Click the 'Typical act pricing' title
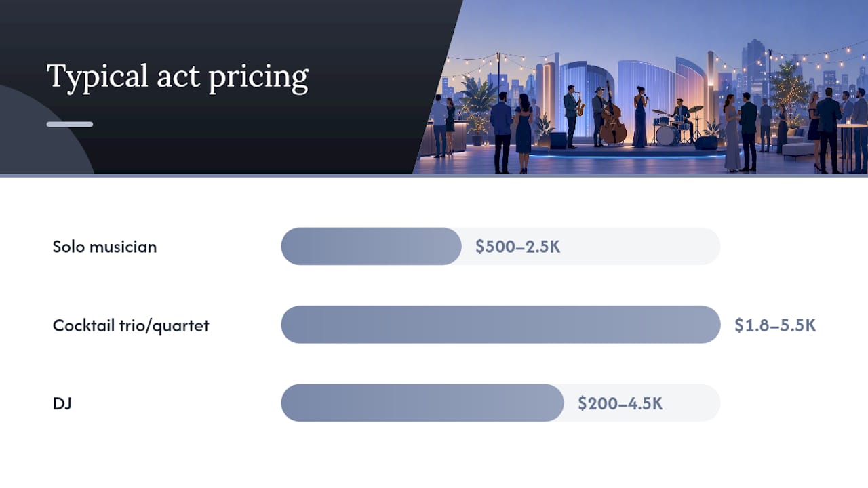Viewport: 868px width, 488px height. click(x=178, y=77)
